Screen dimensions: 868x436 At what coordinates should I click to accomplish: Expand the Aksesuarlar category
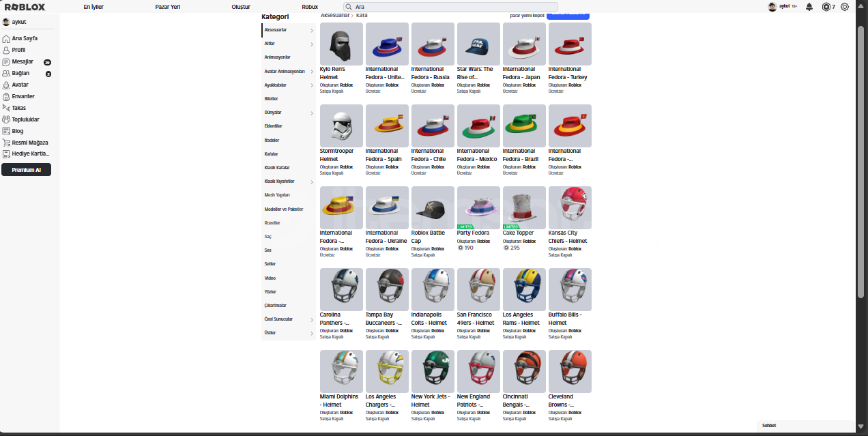289,30
